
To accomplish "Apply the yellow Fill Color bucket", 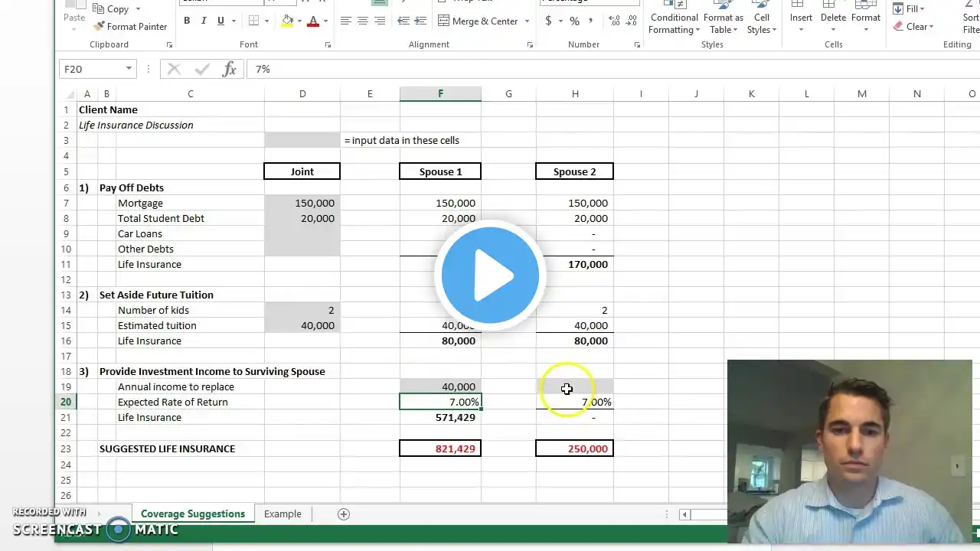I will (287, 21).
